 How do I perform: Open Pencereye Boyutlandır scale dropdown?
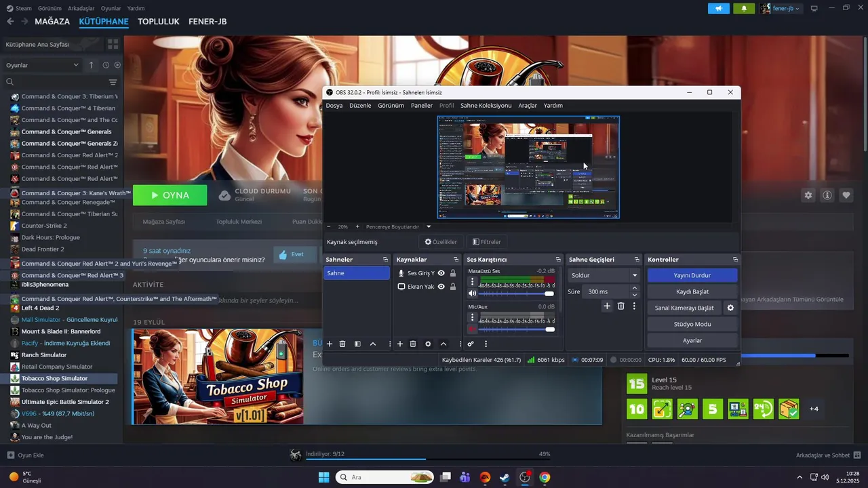click(398, 226)
